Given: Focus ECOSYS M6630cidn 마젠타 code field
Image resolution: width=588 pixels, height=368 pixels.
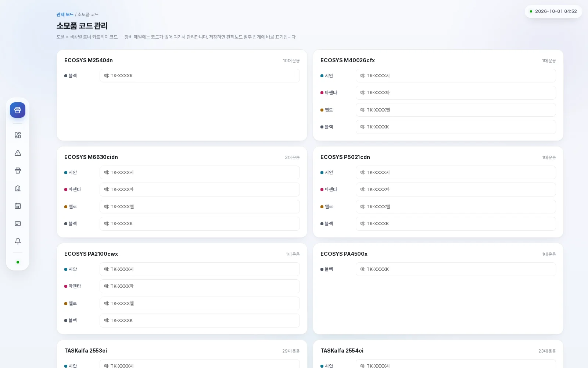Looking at the screenshot, I should tap(200, 190).
